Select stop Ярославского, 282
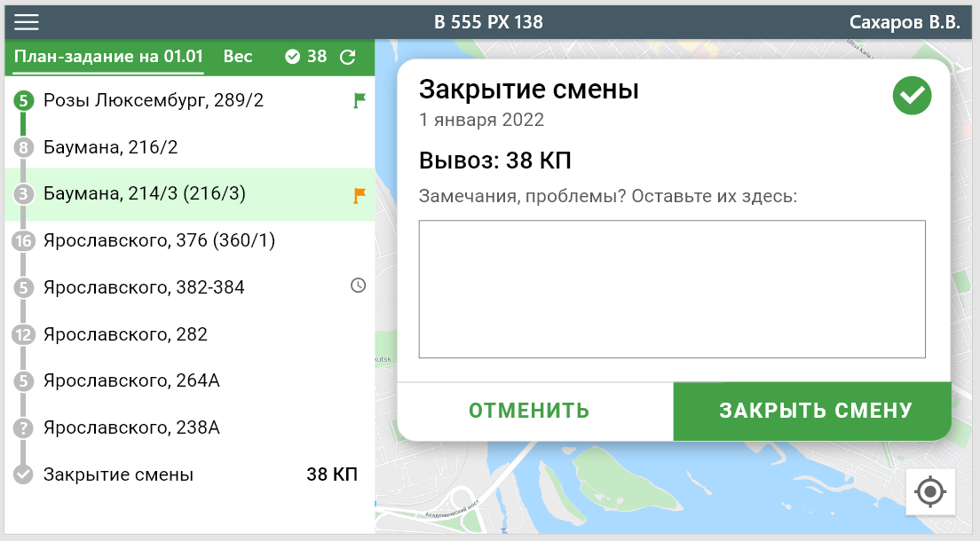Viewport: 980px width, 541px height. click(125, 334)
